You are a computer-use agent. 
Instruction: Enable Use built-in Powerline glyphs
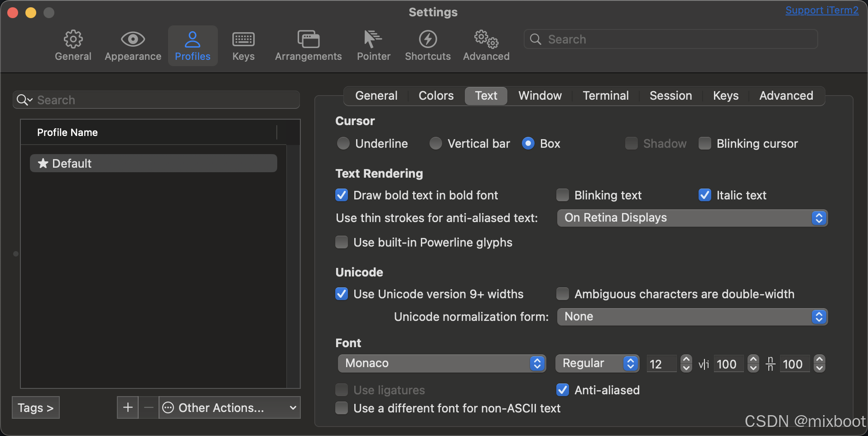click(x=342, y=242)
